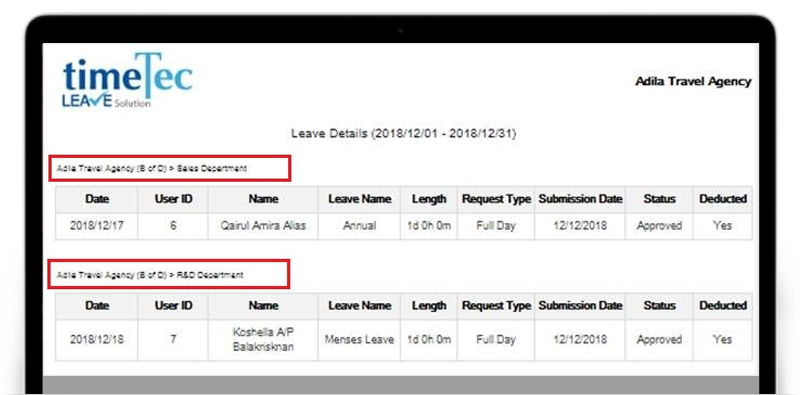Click the Status header in the Sales Department table
This screenshot has height=395, width=800.
(x=659, y=199)
